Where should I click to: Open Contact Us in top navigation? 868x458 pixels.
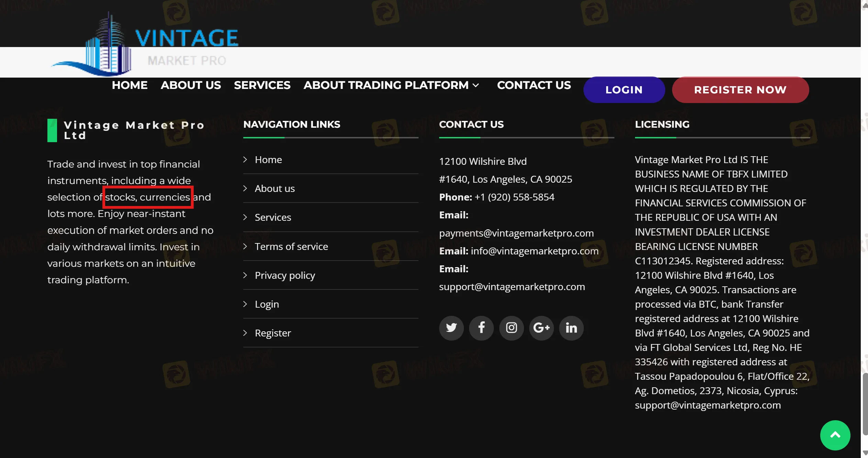534,85
